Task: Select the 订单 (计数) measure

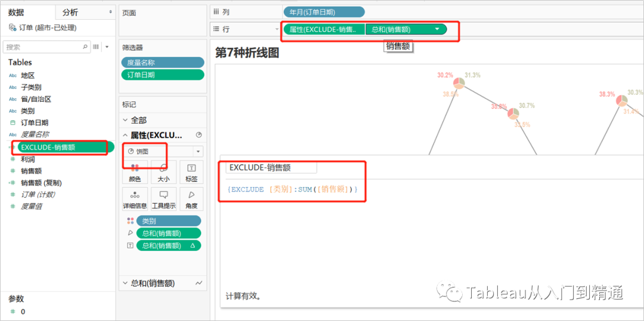Action: 38,194
